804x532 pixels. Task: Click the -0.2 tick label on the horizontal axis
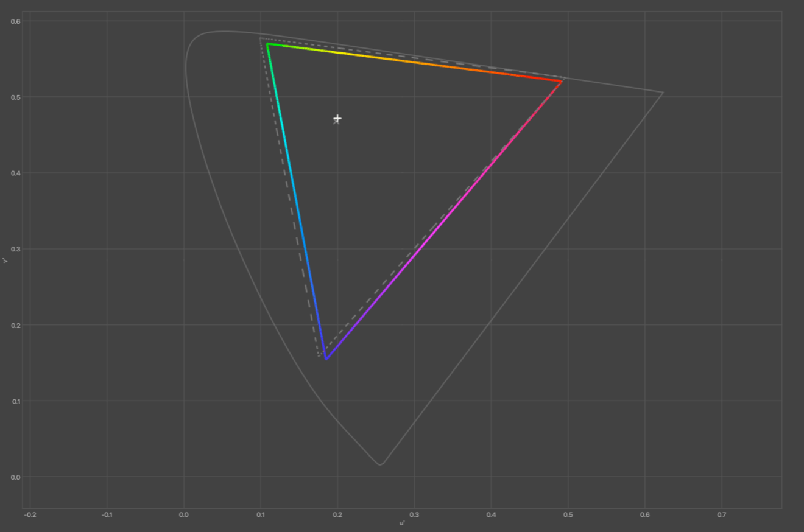pyautogui.click(x=30, y=515)
